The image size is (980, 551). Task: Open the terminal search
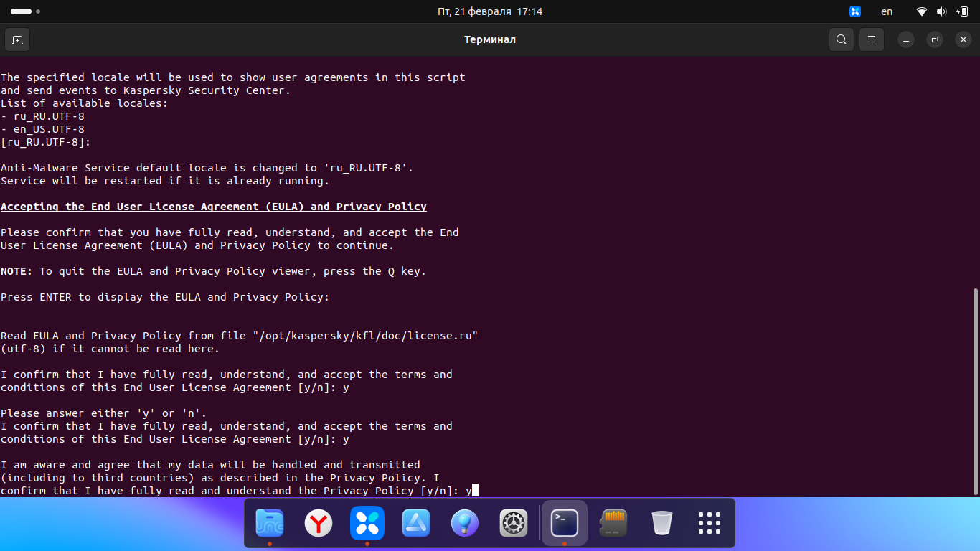click(842, 39)
